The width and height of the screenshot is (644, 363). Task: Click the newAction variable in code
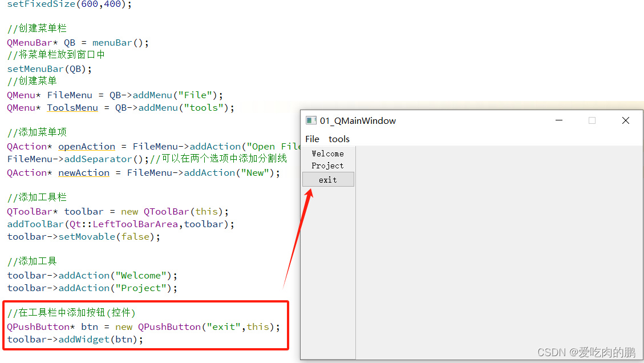point(84,173)
